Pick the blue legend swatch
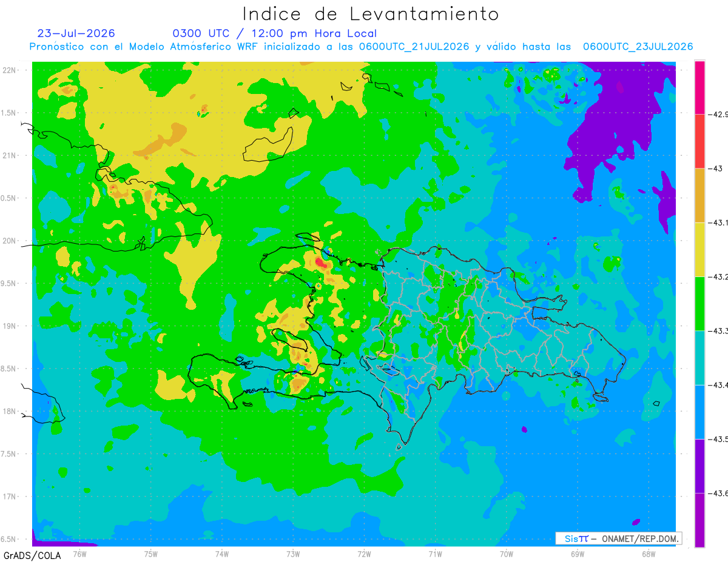 click(x=699, y=412)
